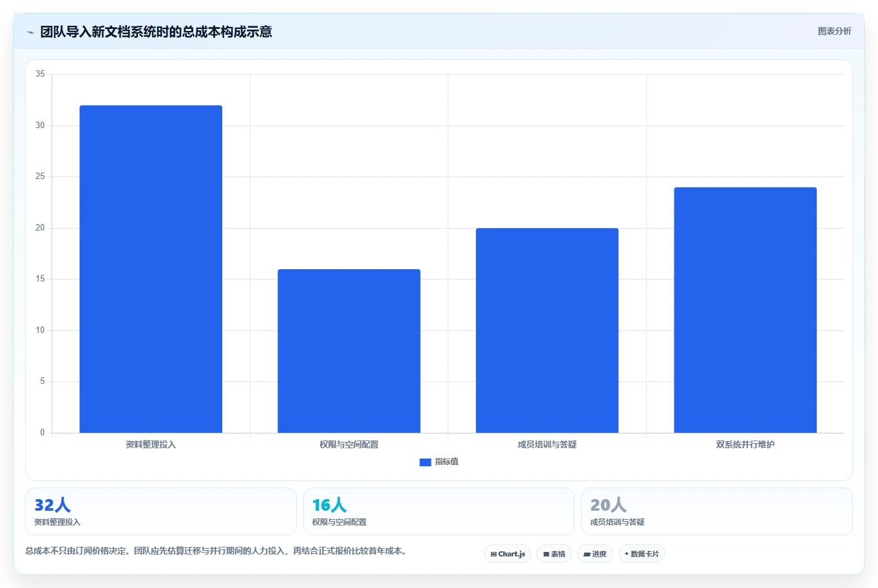
Task: Click the y-axis value 15
Action: tap(40, 279)
